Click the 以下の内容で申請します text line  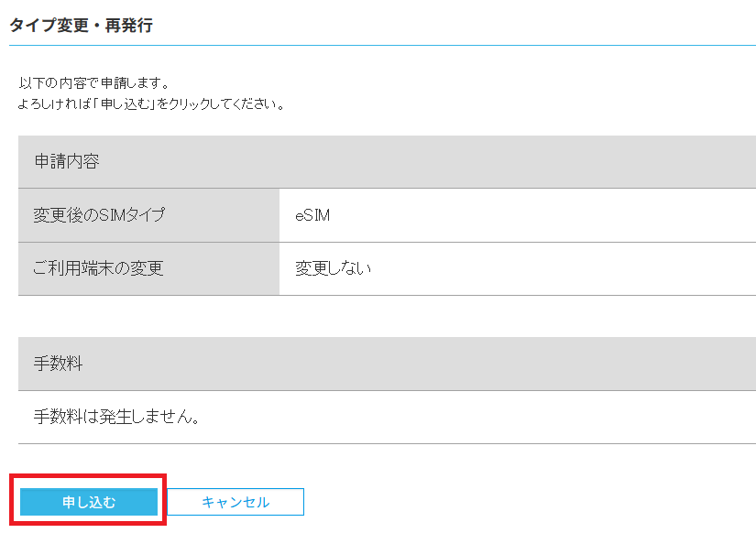[94, 83]
